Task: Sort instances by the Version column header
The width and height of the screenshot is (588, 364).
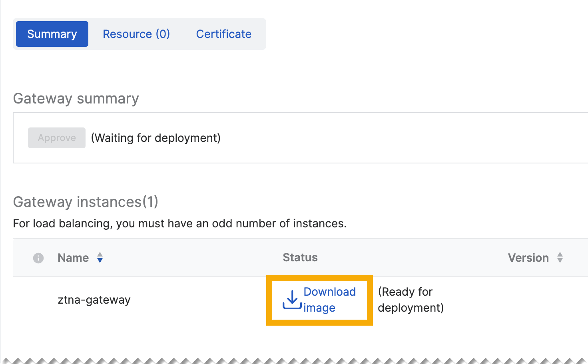Action: coord(528,258)
